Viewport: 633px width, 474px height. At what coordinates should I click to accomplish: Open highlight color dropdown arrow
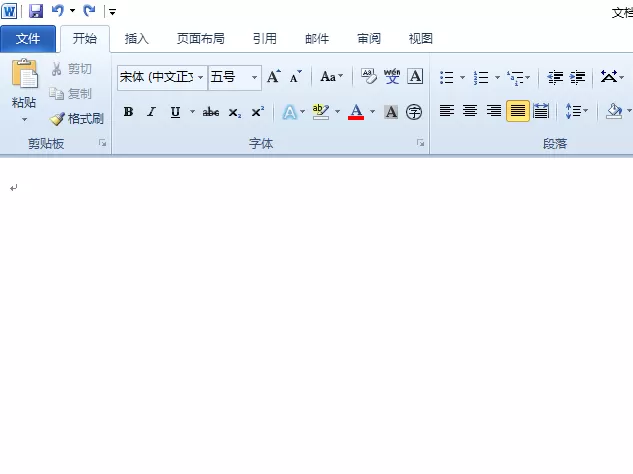tap(337, 112)
